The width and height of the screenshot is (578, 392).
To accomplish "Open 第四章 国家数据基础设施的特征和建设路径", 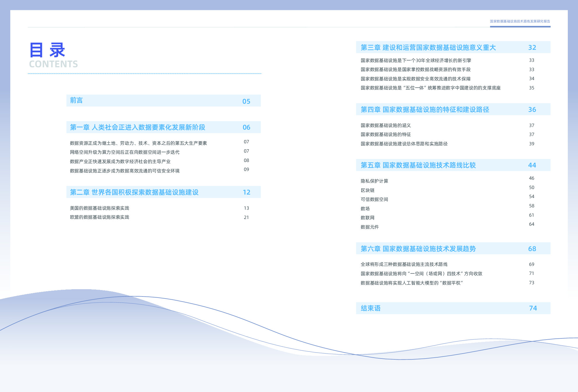I will coord(453,109).
